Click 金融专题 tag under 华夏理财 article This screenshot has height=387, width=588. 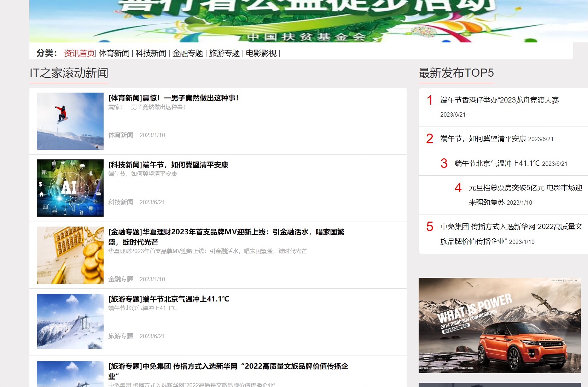pyautogui.click(x=121, y=279)
